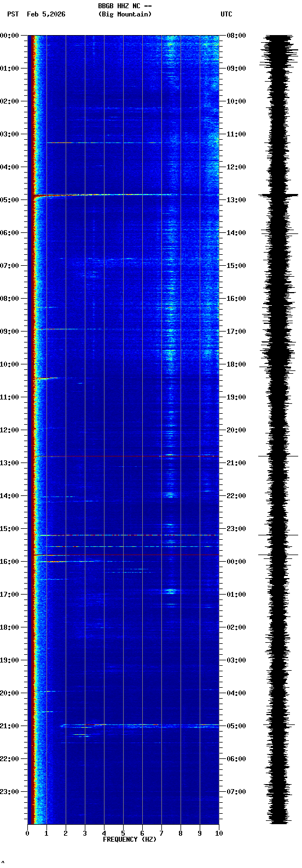The height and width of the screenshot is (868, 302).
Task: Click the '21:00' UTC time label
Action: (236, 463)
